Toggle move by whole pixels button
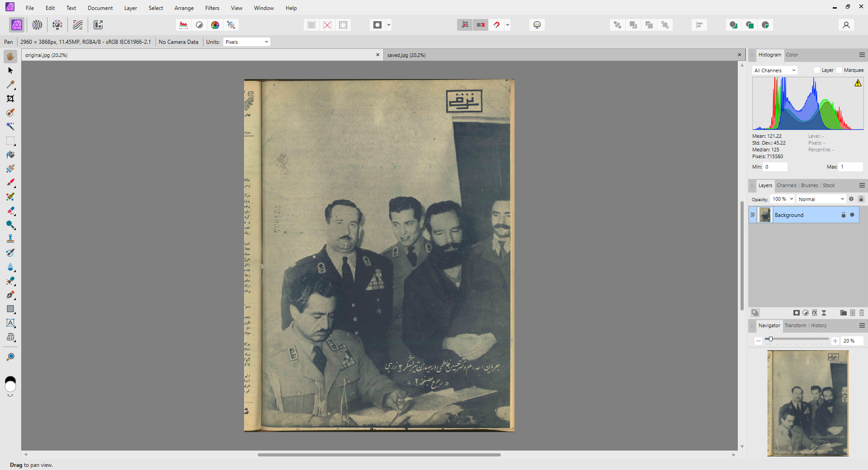Screen dimensions: 868x470 481,25
